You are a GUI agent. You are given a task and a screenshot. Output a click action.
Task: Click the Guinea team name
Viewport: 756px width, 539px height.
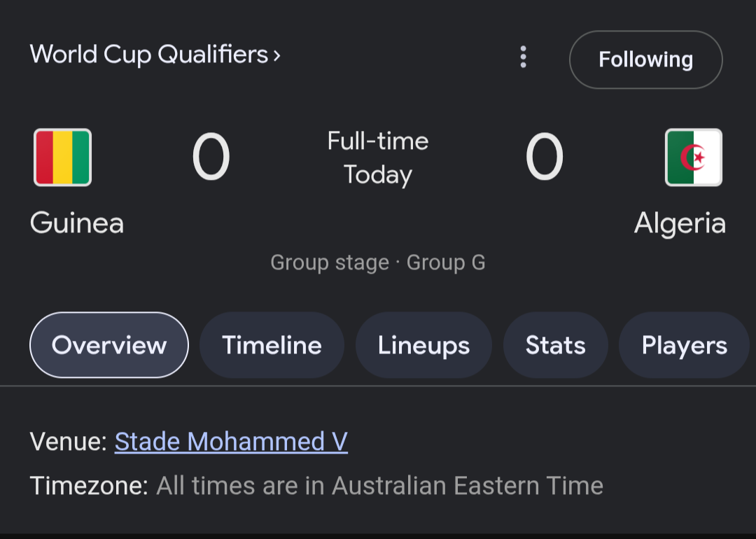(77, 223)
